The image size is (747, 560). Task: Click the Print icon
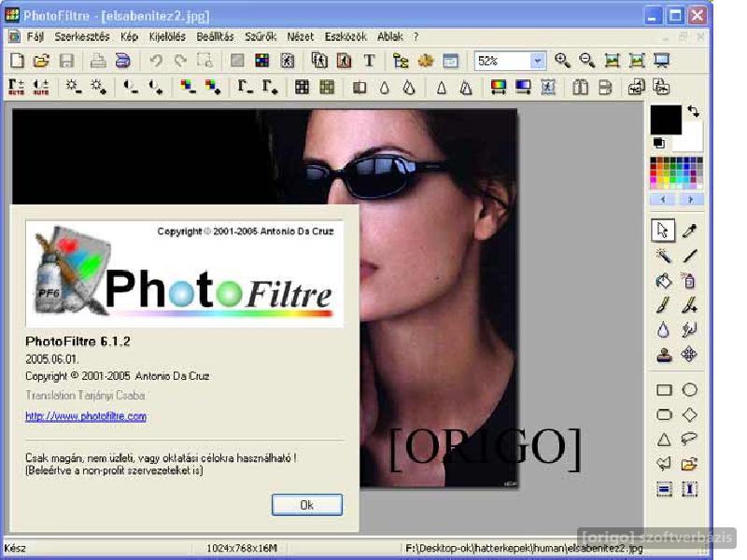[98, 61]
